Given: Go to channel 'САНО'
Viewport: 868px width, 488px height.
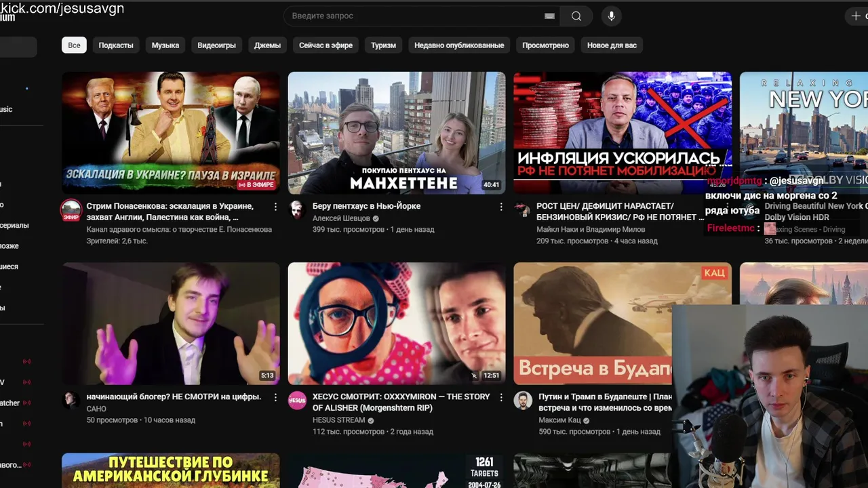Looking at the screenshot, I should (96, 409).
